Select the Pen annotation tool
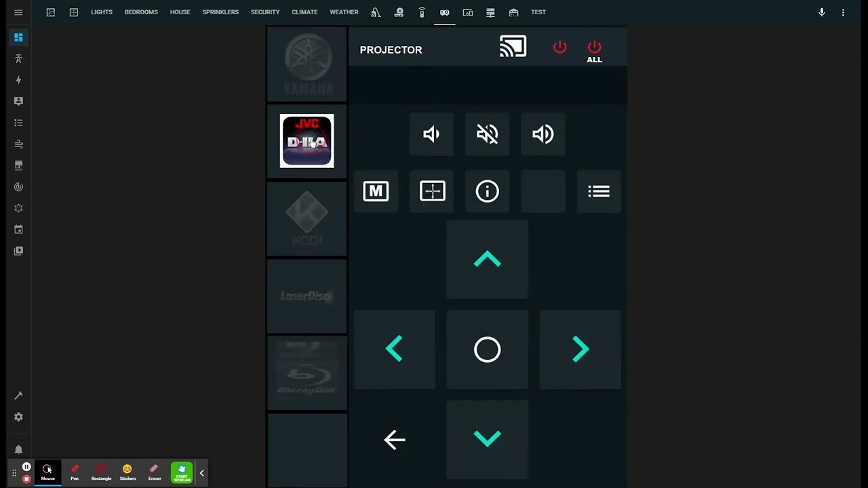The width and height of the screenshot is (868, 488). pos(75,472)
